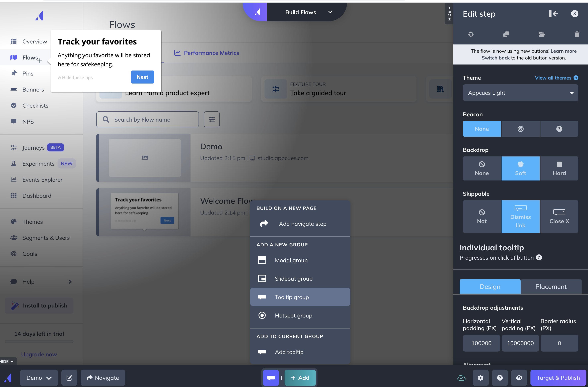Click the target/crosshair icon in Edit step
Viewport: 588px width, 387px height.
tap(471, 34)
